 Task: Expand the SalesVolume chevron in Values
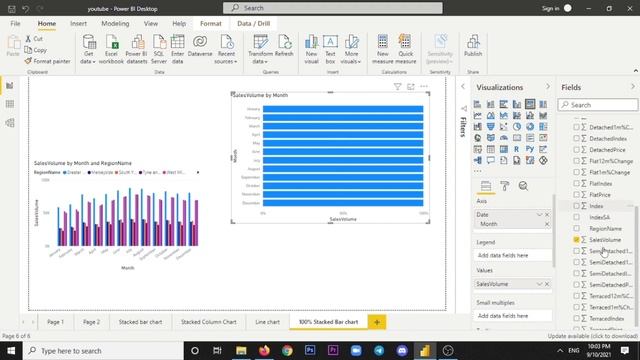click(539, 284)
